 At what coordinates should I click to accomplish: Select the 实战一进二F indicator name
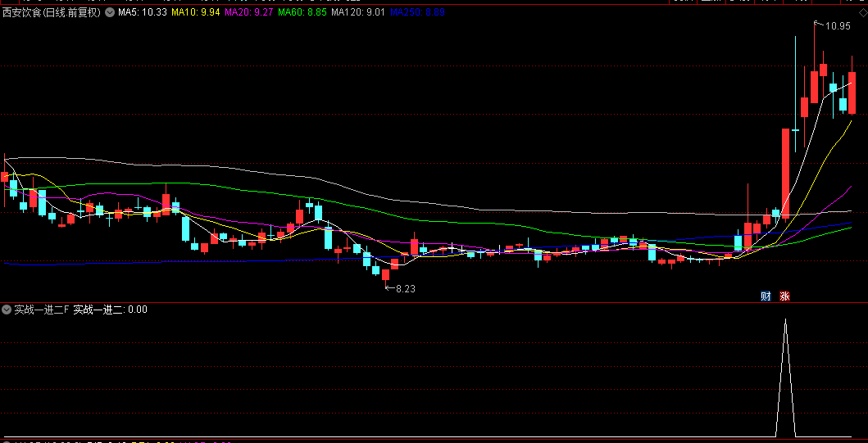42,310
